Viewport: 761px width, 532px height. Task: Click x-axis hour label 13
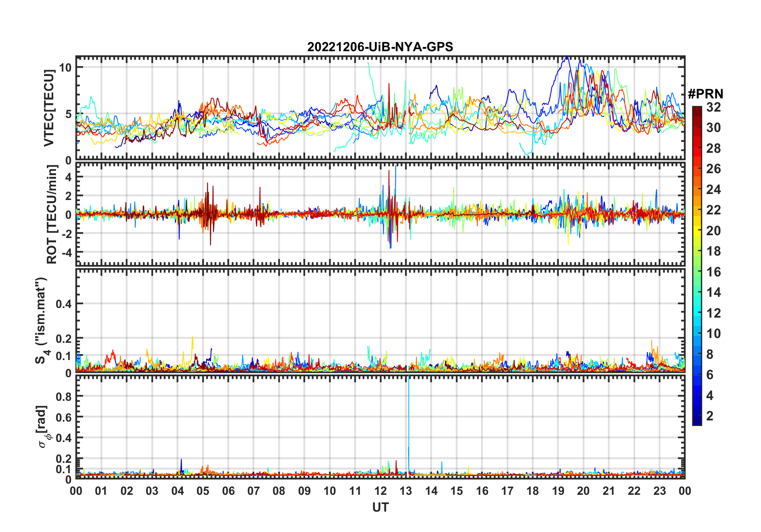coord(406,491)
